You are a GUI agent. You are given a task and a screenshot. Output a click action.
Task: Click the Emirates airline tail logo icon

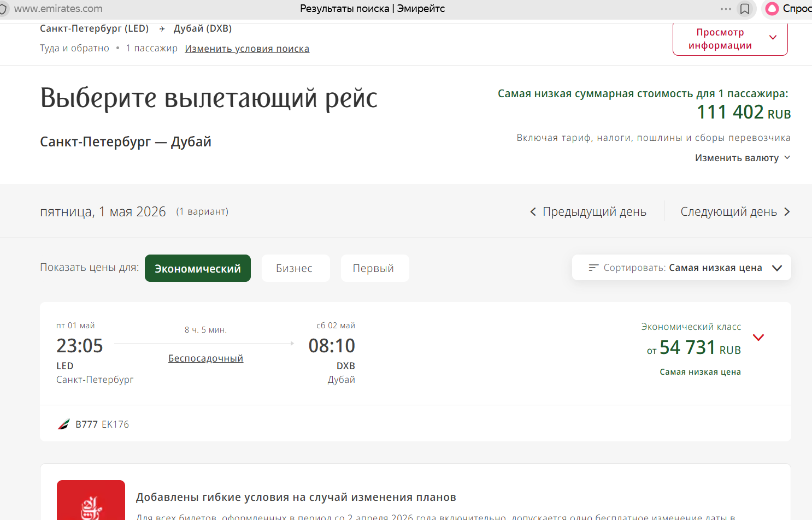click(64, 424)
